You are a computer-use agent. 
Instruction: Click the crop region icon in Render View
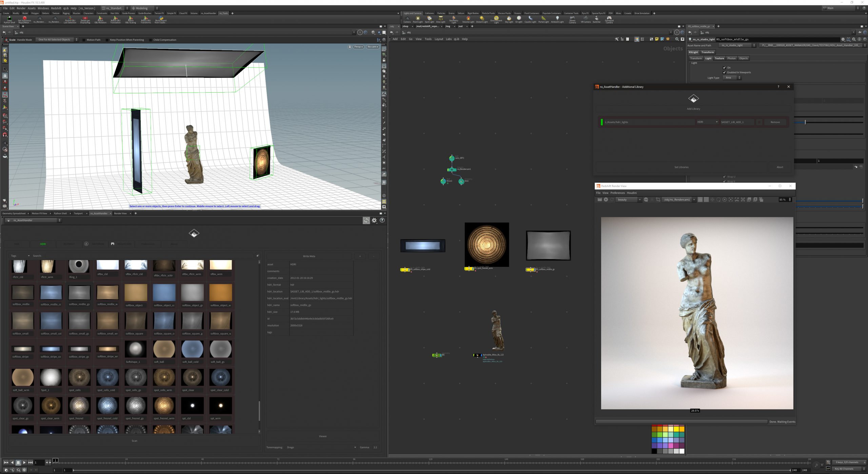[658, 200]
